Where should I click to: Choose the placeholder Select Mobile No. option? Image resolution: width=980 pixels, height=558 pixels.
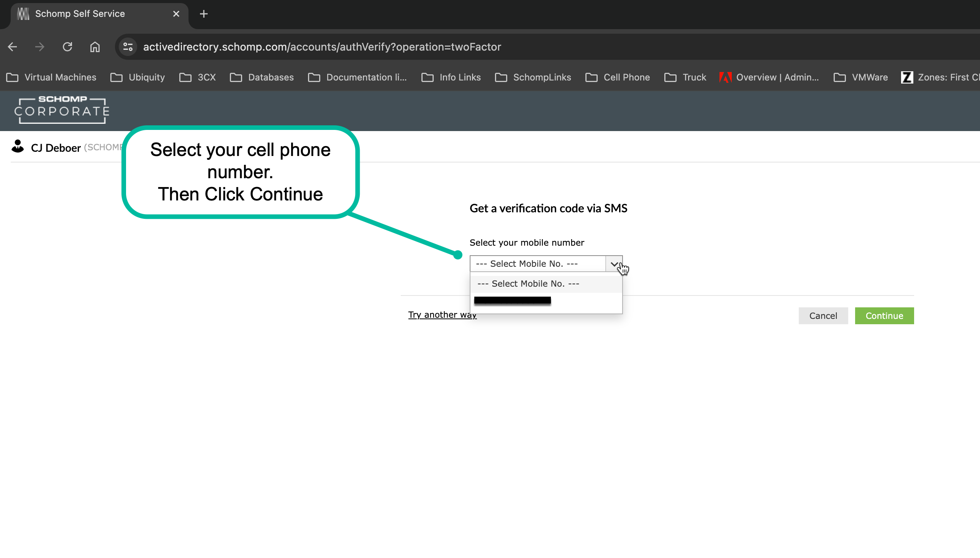point(528,284)
